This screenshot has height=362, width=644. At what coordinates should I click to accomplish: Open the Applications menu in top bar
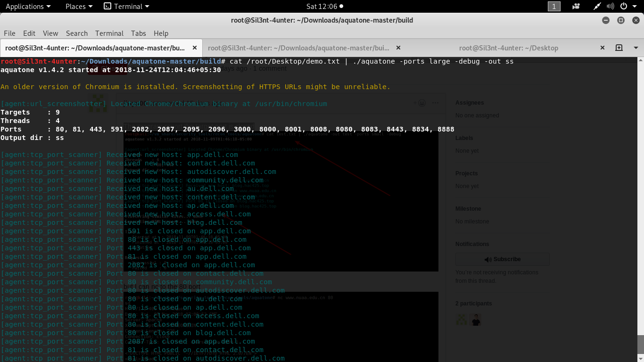pyautogui.click(x=28, y=6)
